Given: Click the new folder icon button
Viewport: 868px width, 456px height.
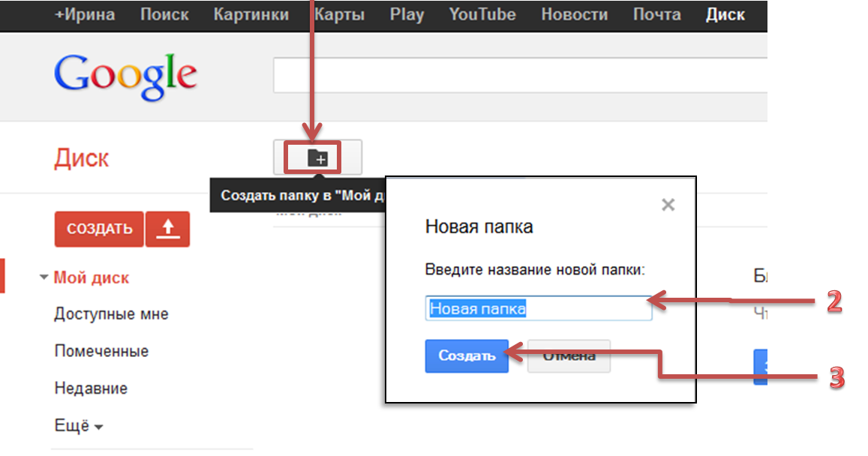Looking at the screenshot, I should point(318,157).
